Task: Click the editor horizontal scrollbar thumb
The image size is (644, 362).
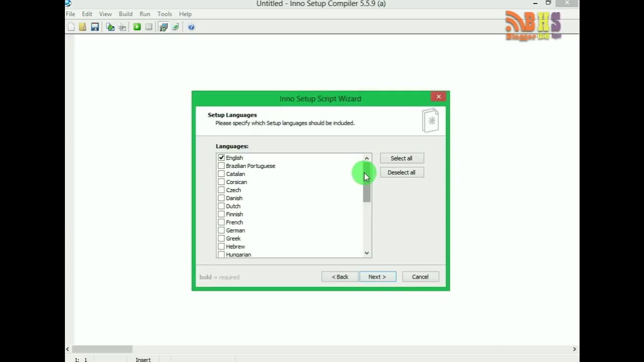Action: [x=102, y=349]
